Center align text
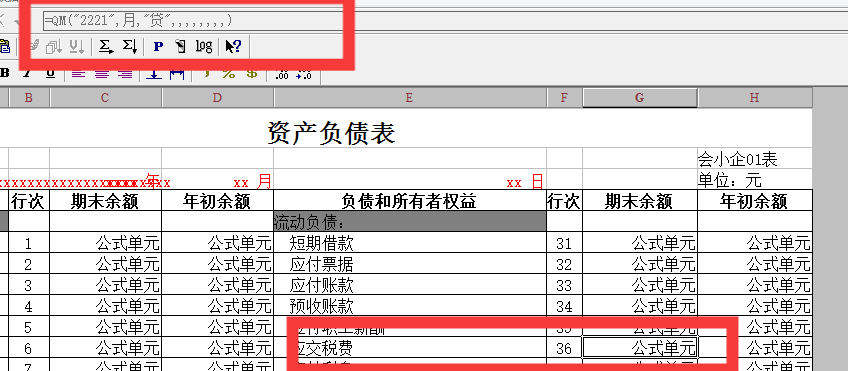 102,73
